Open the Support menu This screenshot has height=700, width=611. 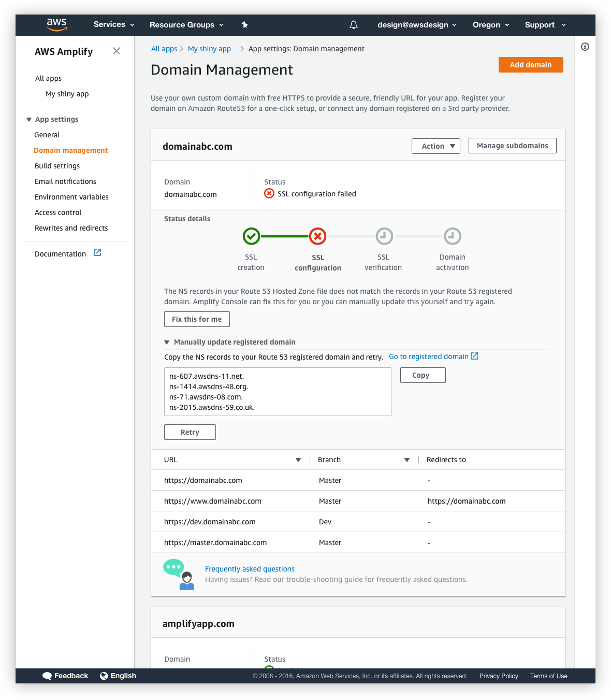pyautogui.click(x=545, y=25)
